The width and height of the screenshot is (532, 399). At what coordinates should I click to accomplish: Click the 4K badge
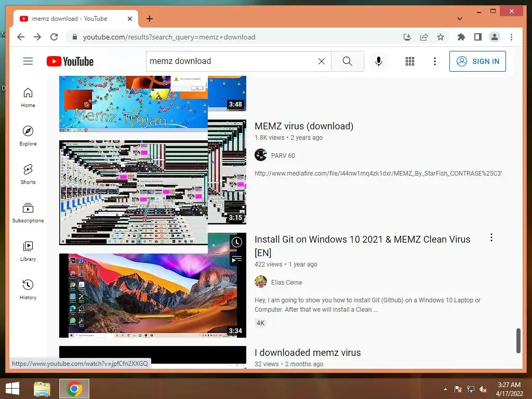[x=260, y=323]
